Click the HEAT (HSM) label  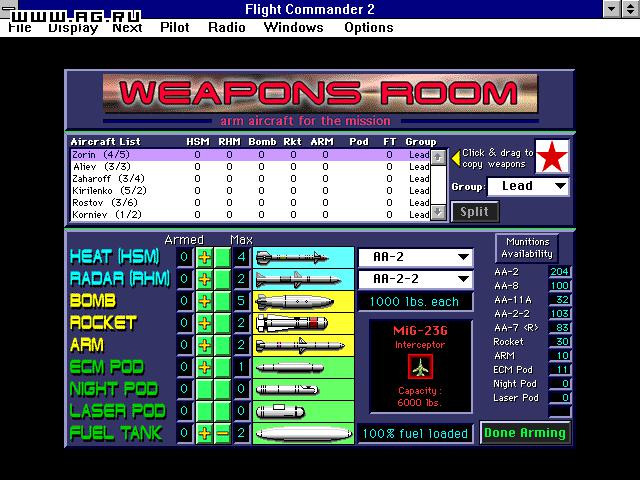[x=115, y=257]
